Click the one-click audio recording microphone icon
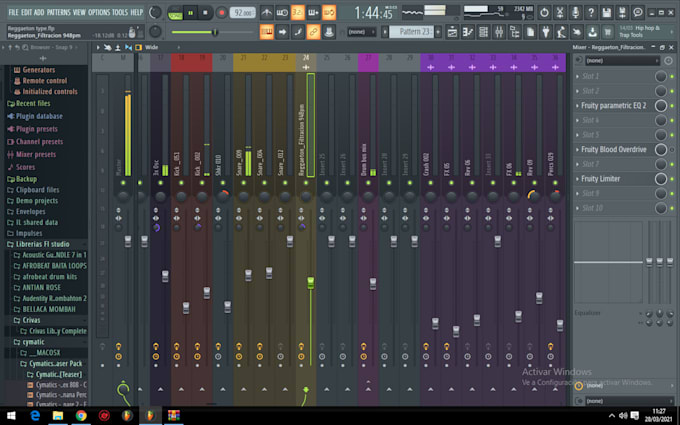The width and height of the screenshot is (680, 425). (575, 13)
